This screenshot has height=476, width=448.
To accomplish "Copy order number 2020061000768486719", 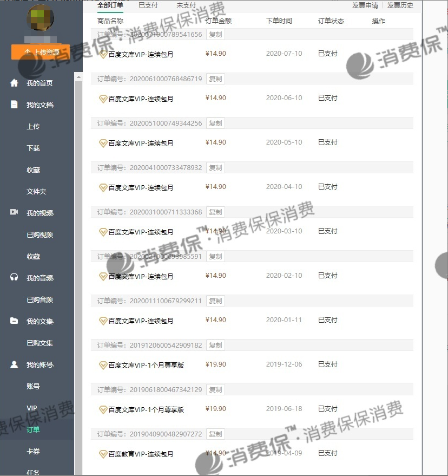I will click(215, 79).
